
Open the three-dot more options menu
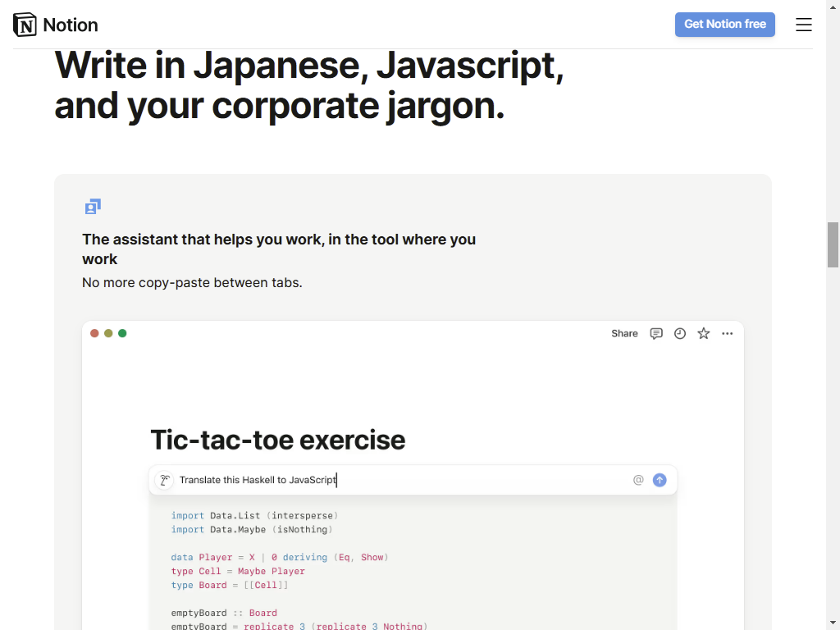[x=727, y=333]
